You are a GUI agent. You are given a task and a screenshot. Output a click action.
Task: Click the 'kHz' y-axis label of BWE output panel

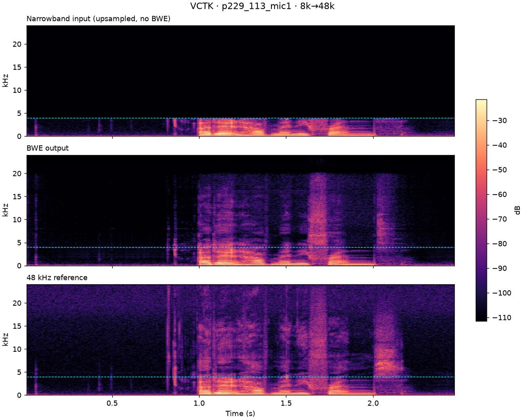click(x=5, y=210)
